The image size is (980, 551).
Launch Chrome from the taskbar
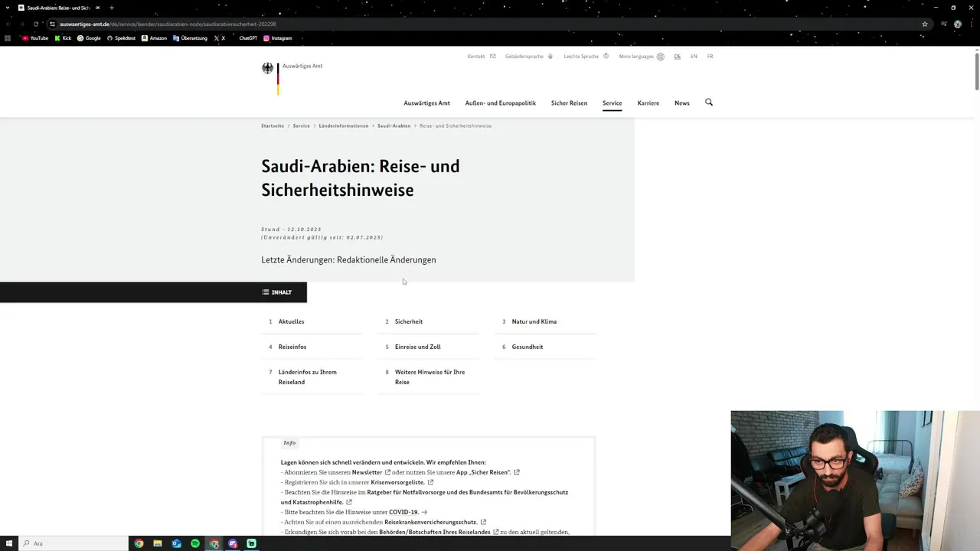[x=139, y=543]
